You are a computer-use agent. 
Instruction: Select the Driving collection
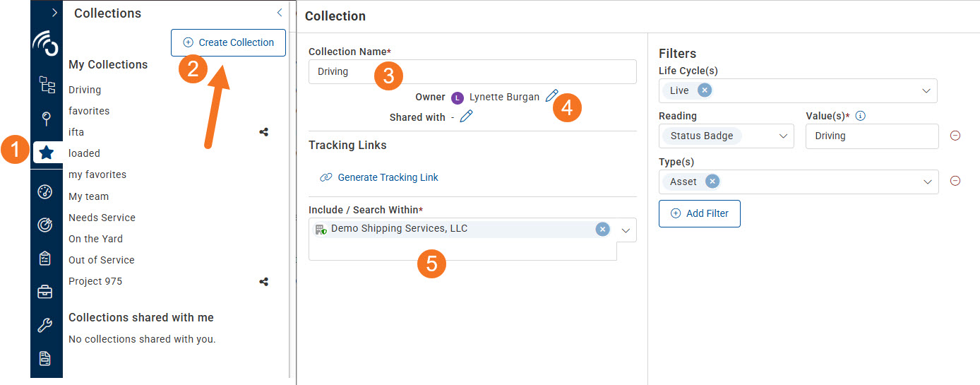[85, 90]
